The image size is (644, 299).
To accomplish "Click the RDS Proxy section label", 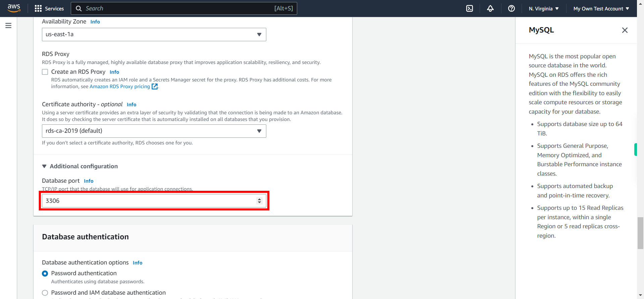I will pyautogui.click(x=56, y=54).
